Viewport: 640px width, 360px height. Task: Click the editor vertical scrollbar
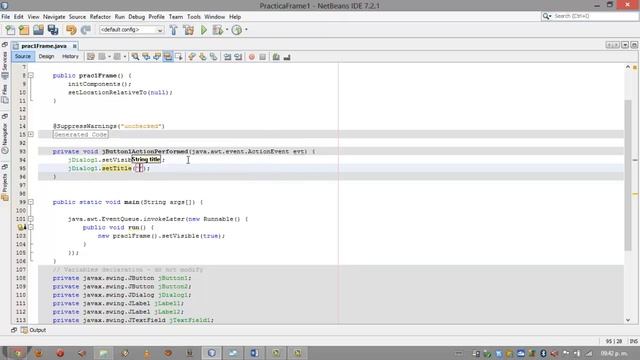coord(628,176)
